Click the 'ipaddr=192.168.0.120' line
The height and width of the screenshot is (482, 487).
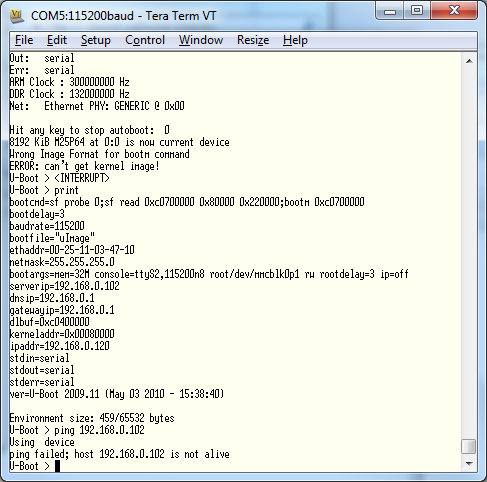coord(59,346)
